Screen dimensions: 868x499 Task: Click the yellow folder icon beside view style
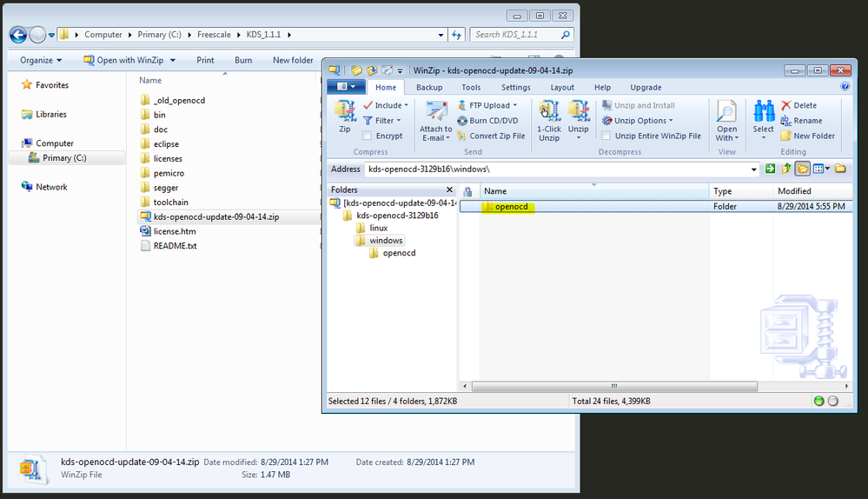(840, 169)
